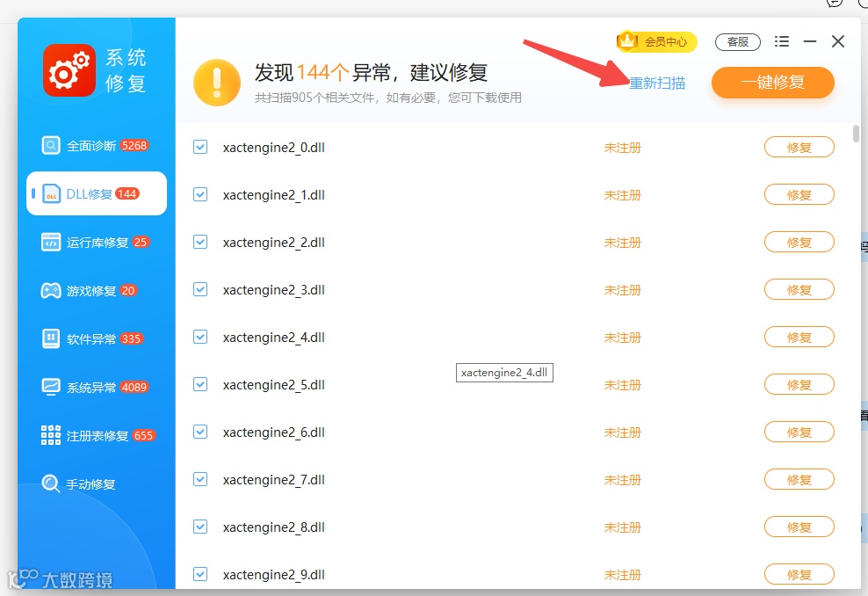868x596 pixels.
Task: Go to 注册表修复 section
Action: [x=95, y=435]
